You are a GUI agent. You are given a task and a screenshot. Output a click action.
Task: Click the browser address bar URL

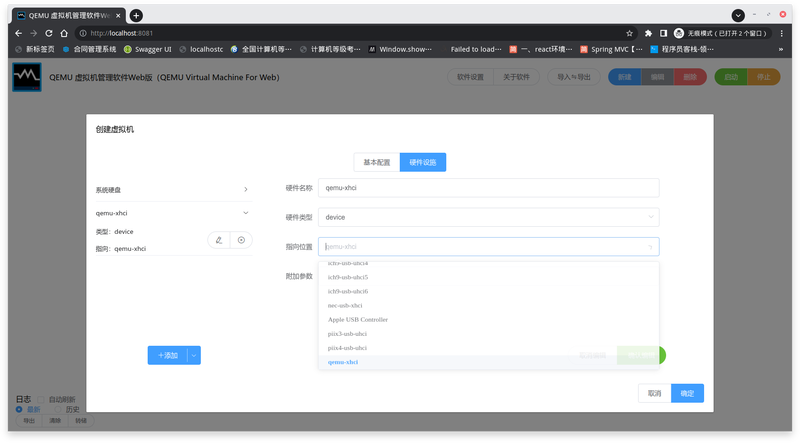click(121, 33)
